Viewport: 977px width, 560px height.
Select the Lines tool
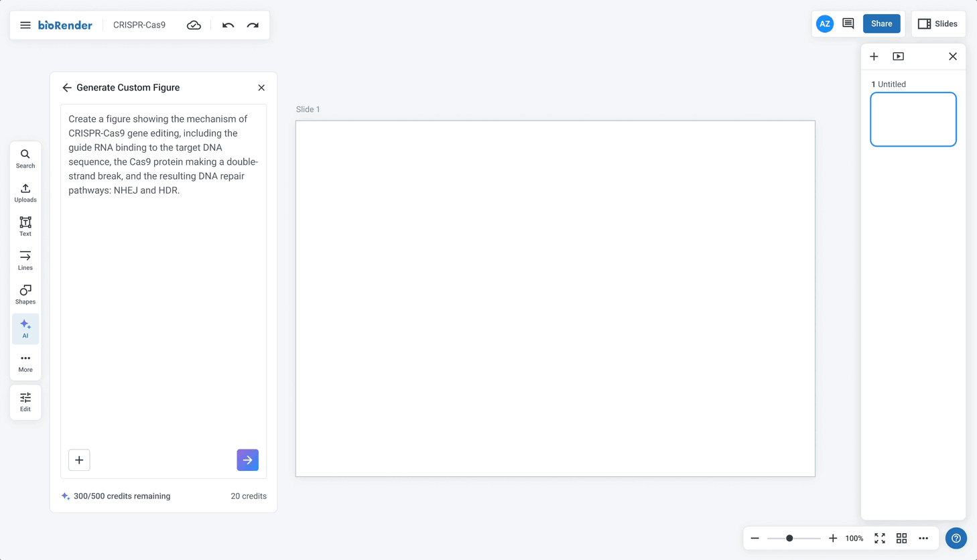(x=25, y=261)
